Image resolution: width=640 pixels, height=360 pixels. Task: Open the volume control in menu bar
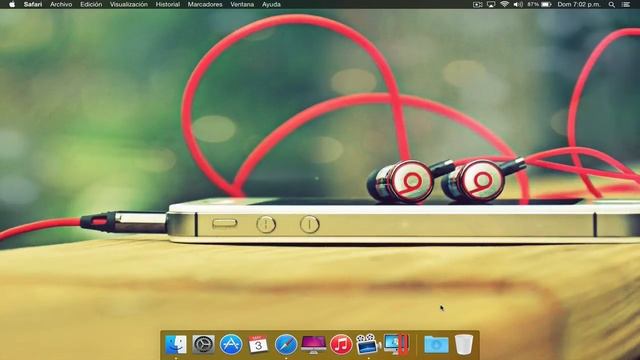coord(518,4)
